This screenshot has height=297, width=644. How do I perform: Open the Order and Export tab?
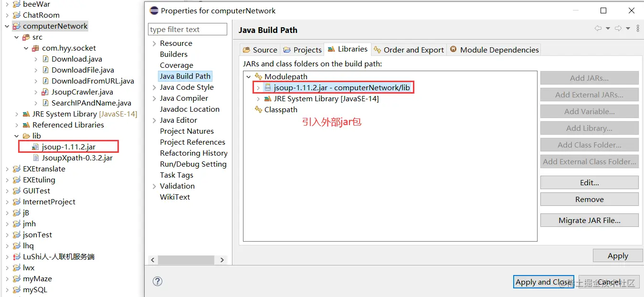click(x=409, y=50)
